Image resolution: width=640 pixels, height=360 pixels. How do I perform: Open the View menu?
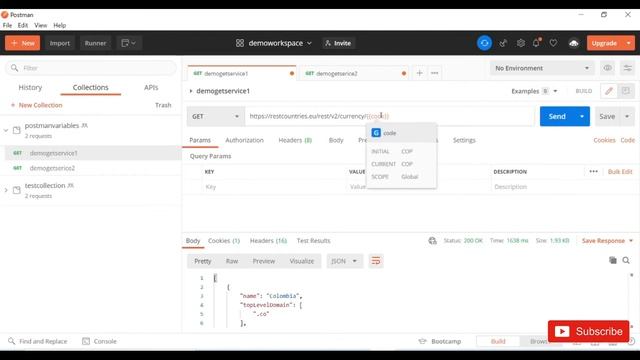40,25
